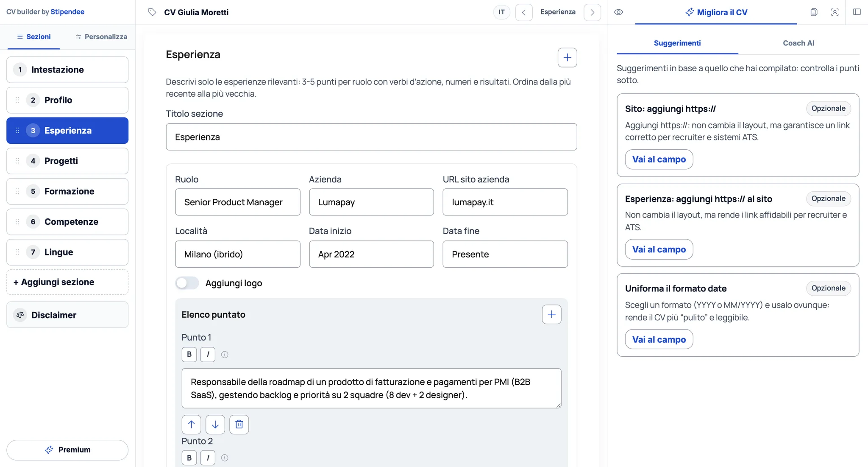Click the Ruolo field with Senior Product Manager
The height and width of the screenshot is (467, 868).
pos(238,202)
